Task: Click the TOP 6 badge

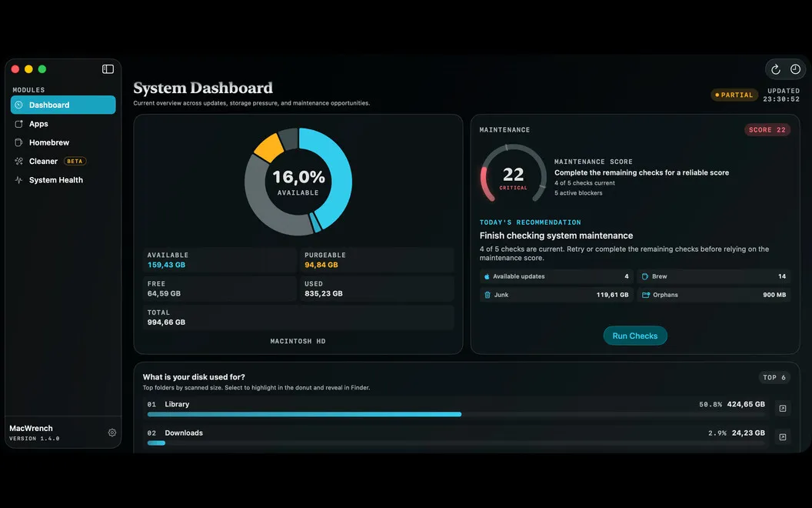Action: (774, 377)
